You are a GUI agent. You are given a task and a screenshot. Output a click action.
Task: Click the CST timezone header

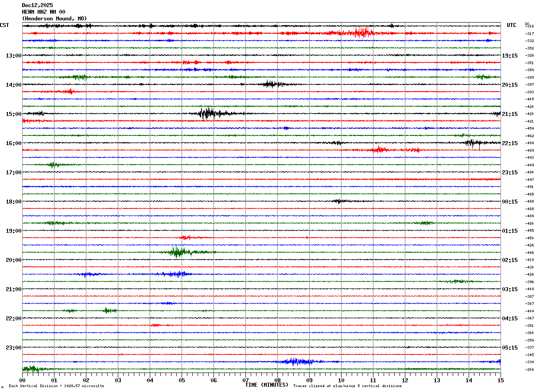4,25
